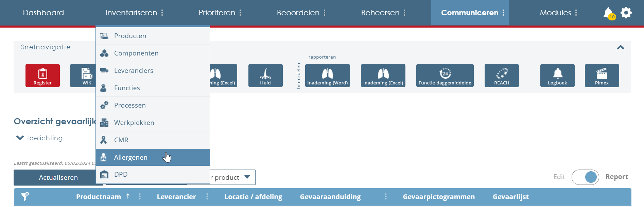This screenshot has height=207, width=644.
Task: Open the Logboek tile
Action: point(557,76)
